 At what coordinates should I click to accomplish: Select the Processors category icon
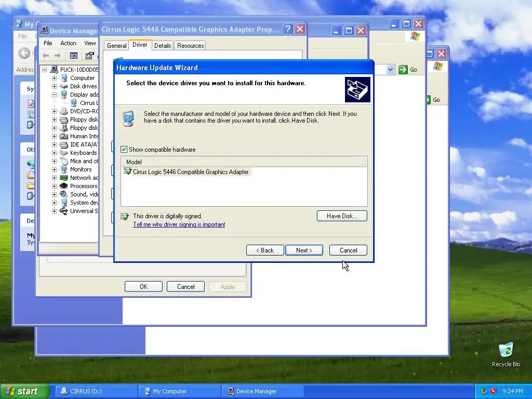[64, 187]
